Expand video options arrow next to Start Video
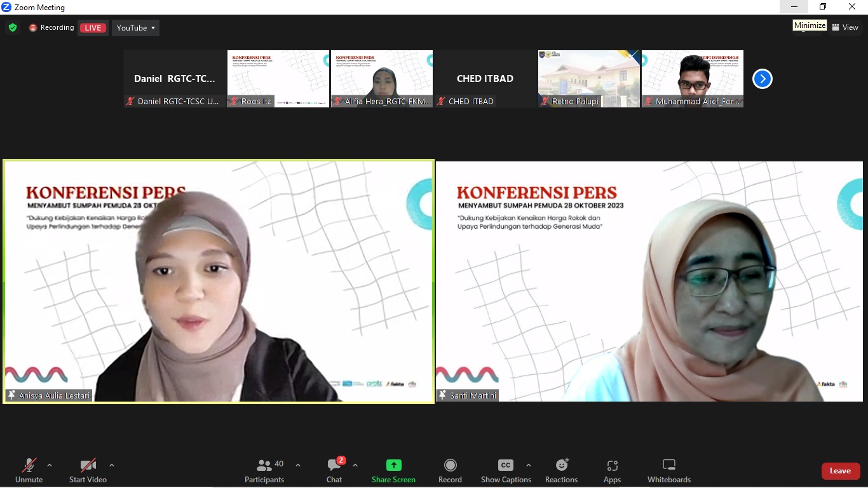Screen dimensions: 868x488 tap(112, 465)
